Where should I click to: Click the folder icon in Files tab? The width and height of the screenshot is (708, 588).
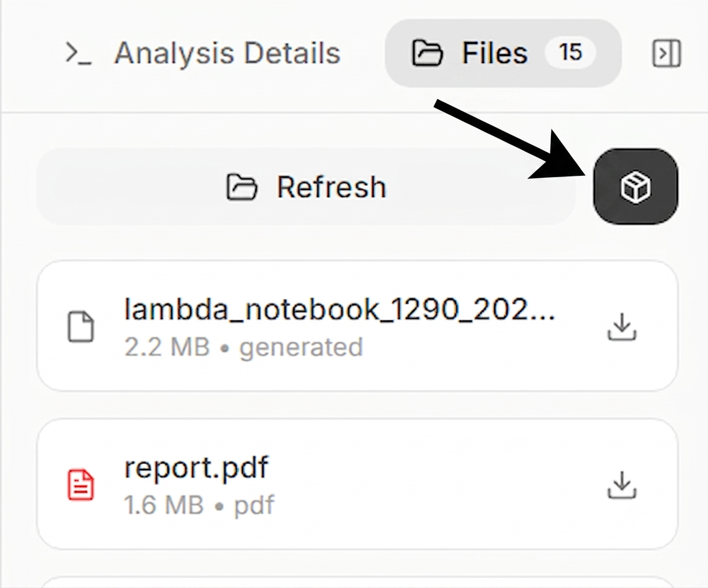click(x=427, y=53)
